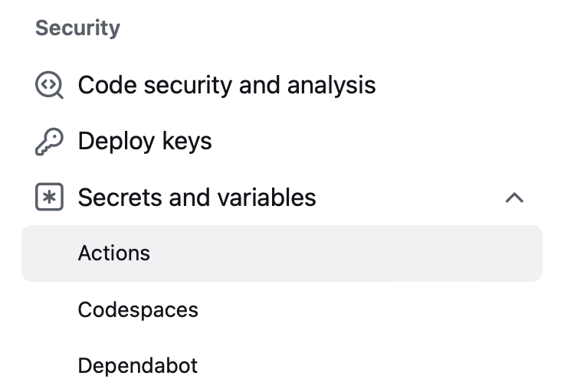The image size is (564, 392).
Task: Go to Code security and analysis link
Action: pos(227,85)
